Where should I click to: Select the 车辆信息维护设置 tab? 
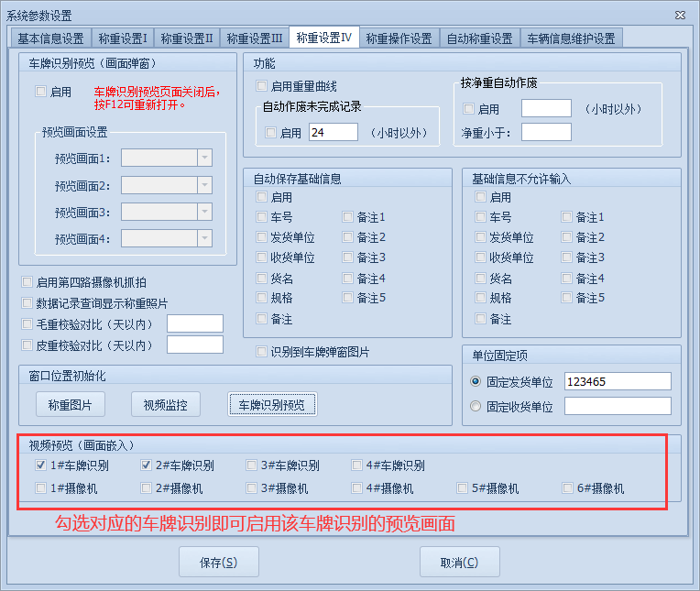[571, 38]
